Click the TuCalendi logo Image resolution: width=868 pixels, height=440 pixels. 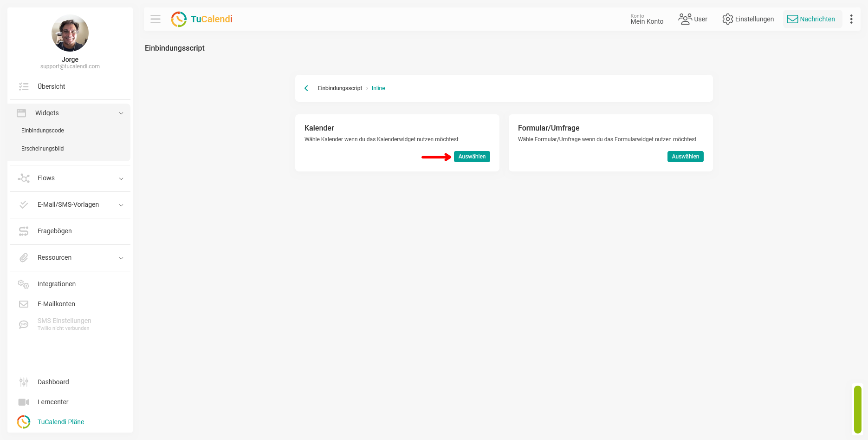coord(201,19)
